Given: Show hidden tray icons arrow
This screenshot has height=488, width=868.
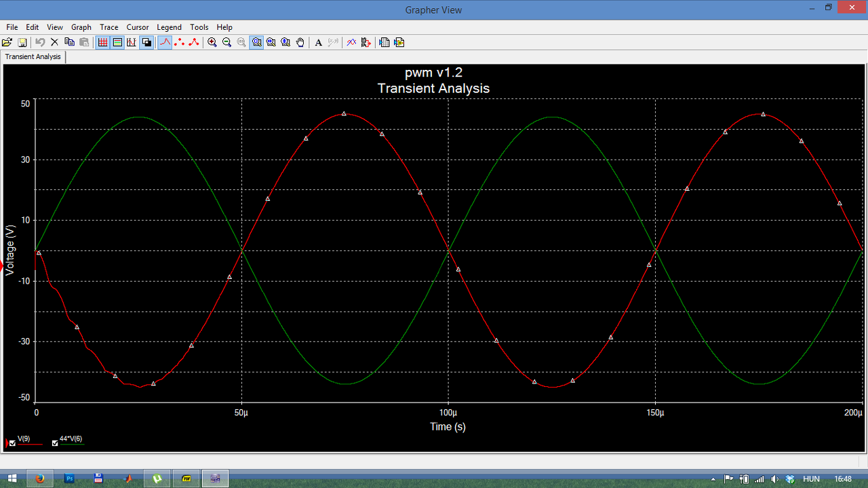Looking at the screenshot, I should 713,479.
